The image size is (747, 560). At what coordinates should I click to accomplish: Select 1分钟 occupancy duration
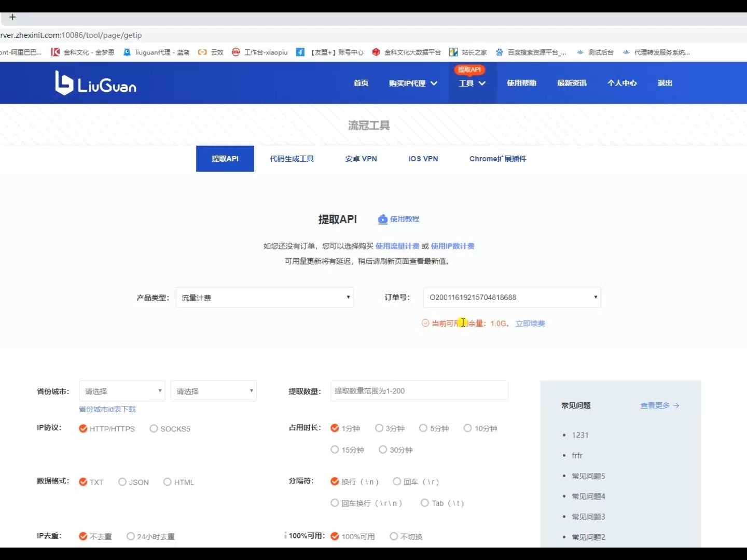click(345, 428)
